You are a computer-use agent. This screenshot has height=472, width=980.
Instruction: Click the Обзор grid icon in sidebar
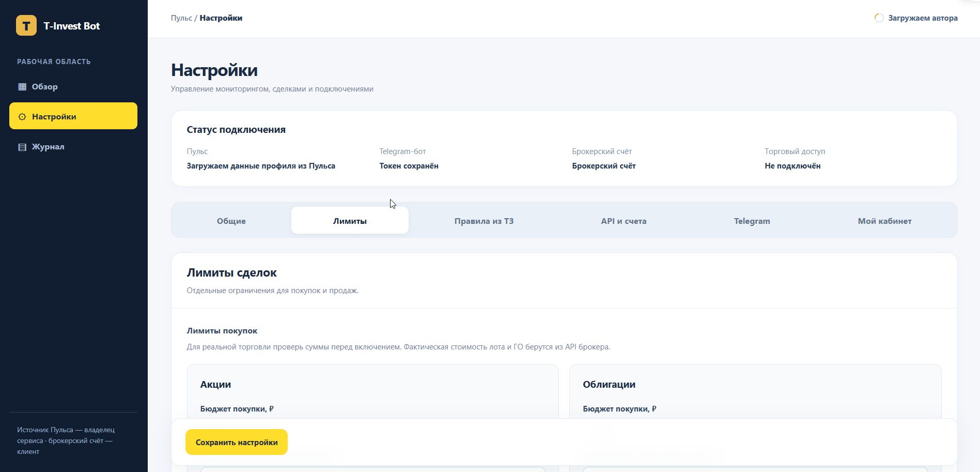point(22,87)
